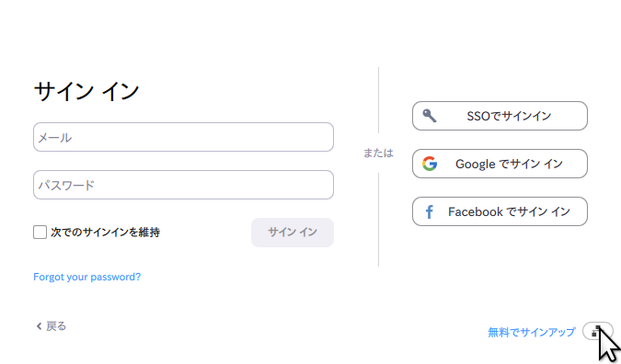Click the Facebook text on Facebook button
Screen dimensions: 621x364
tap(476, 211)
